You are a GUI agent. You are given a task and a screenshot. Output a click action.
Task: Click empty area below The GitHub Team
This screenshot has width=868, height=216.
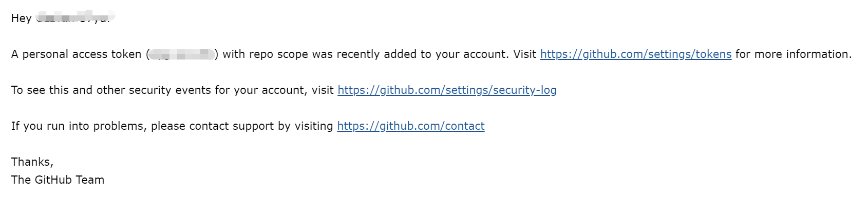point(205,203)
